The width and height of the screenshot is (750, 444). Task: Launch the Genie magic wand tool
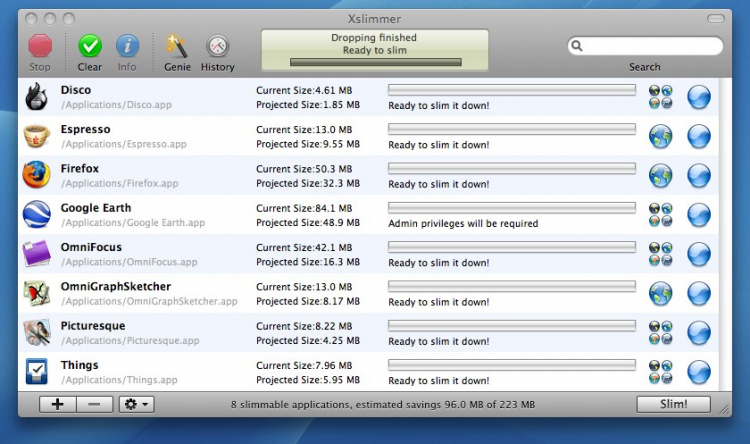click(x=177, y=46)
